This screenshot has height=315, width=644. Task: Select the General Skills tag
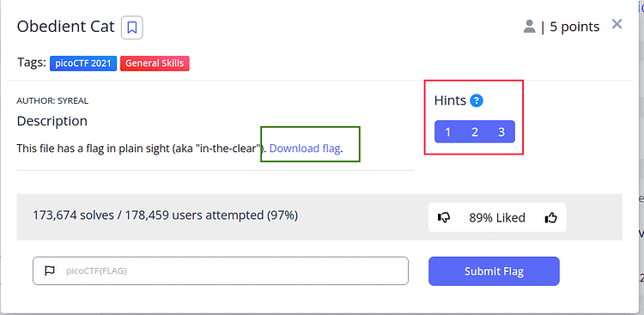pyautogui.click(x=155, y=64)
